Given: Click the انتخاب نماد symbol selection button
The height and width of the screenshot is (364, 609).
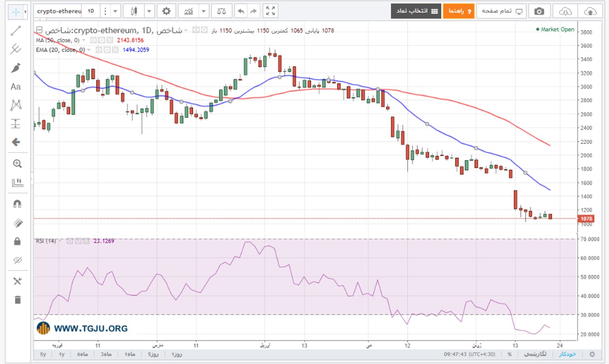Looking at the screenshot, I should [x=415, y=11].
